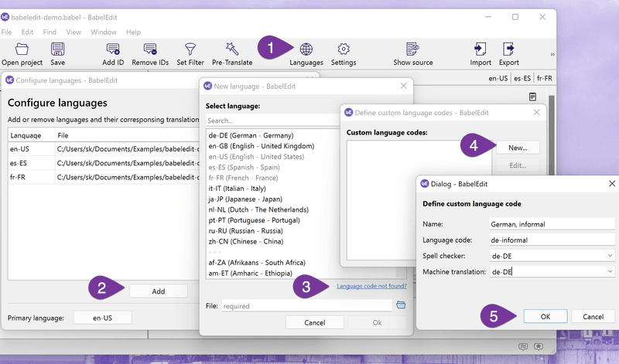619x364 pixels.
Task: Browse for file with folder icon
Action: (401, 304)
